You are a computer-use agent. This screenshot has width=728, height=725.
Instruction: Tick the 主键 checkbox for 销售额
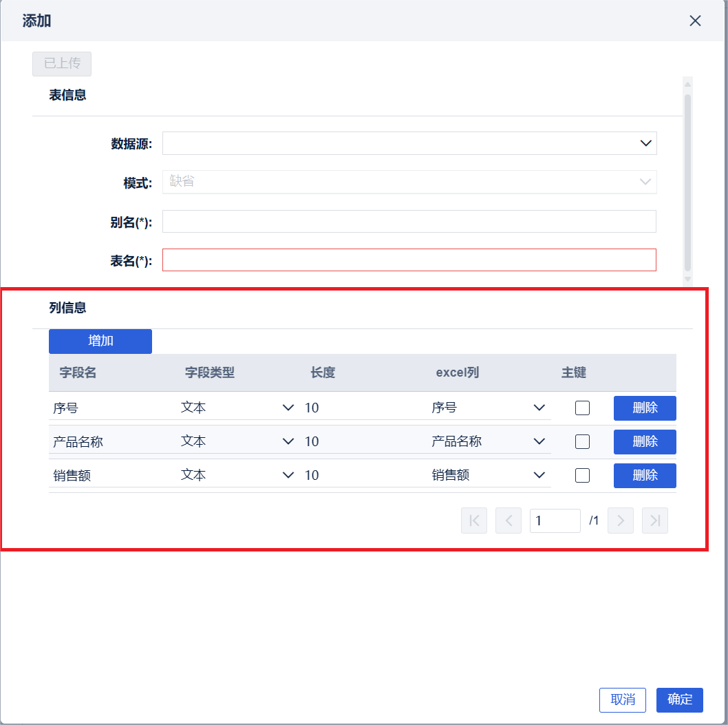point(582,475)
